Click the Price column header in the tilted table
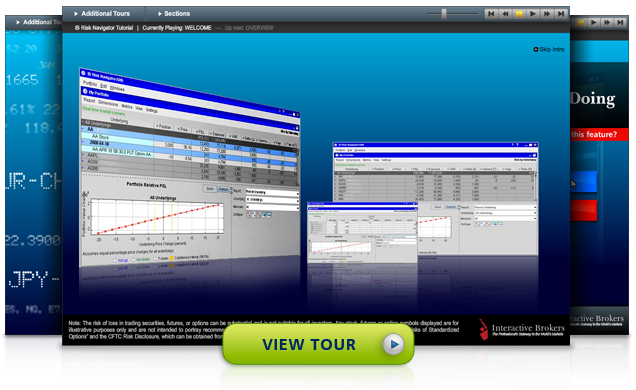636x390 pixels. tap(183, 129)
